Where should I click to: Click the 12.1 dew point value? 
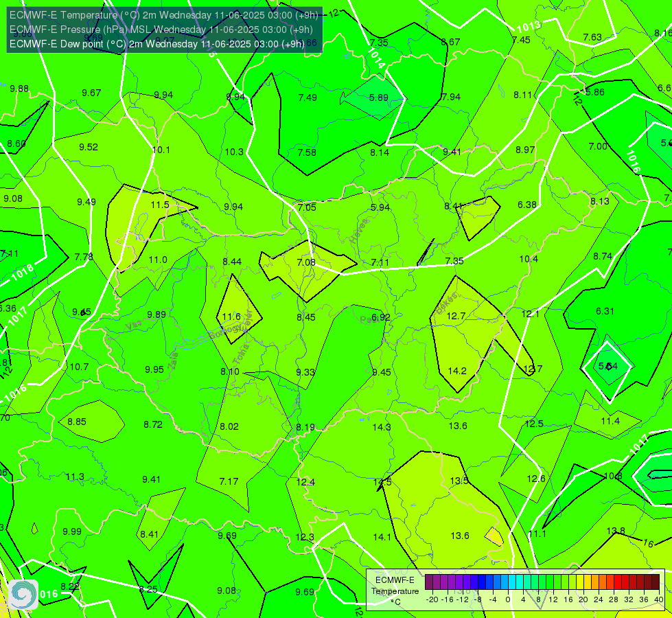point(530,314)
